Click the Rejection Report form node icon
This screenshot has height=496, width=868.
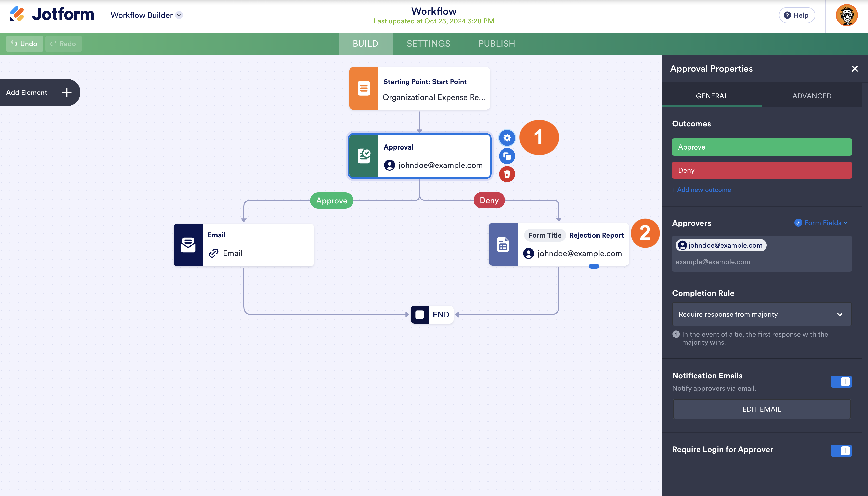click(503, 244)
